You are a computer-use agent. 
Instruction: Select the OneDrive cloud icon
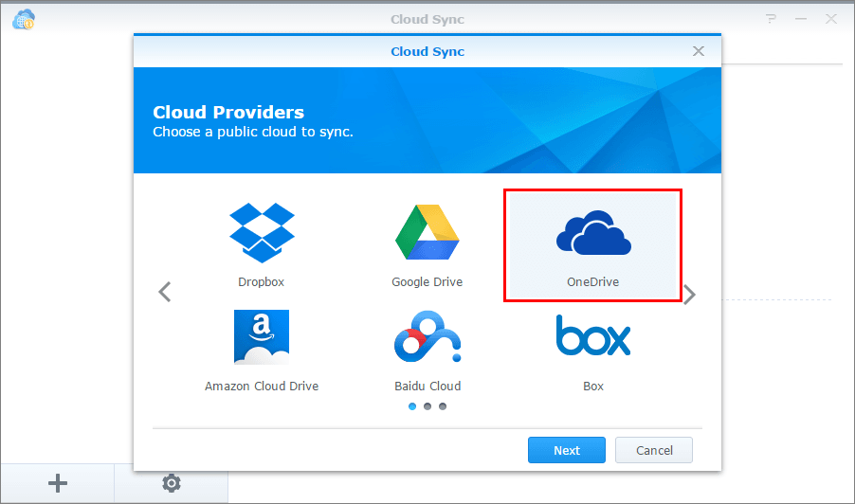click(x=593, y=233)
